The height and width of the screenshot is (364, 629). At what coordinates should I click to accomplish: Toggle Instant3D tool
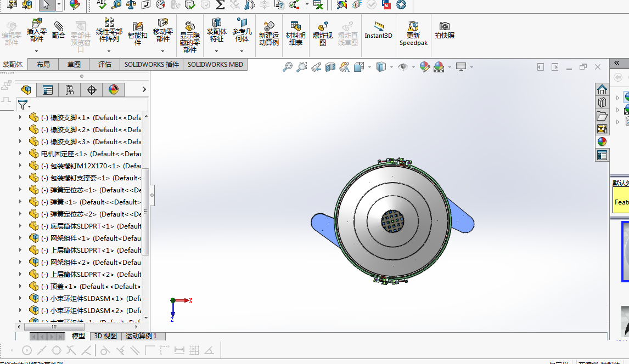tap(378, 31)
